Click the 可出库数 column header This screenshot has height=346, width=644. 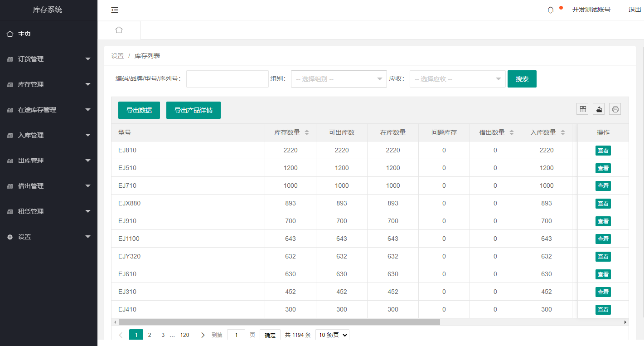pyautogui.click(x=342, y=132)
